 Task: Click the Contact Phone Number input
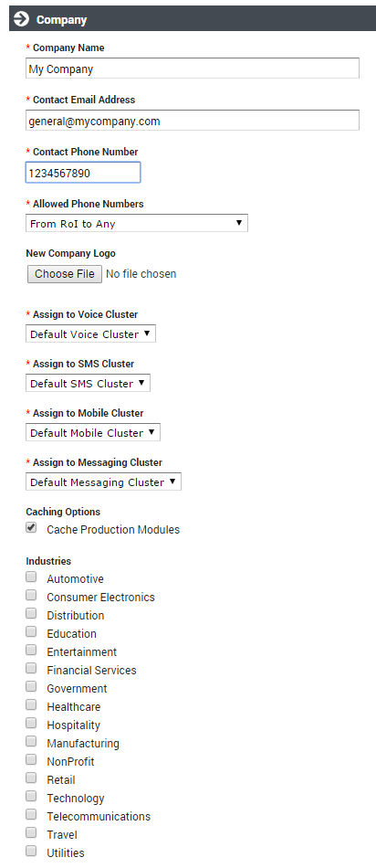[83, 173]
